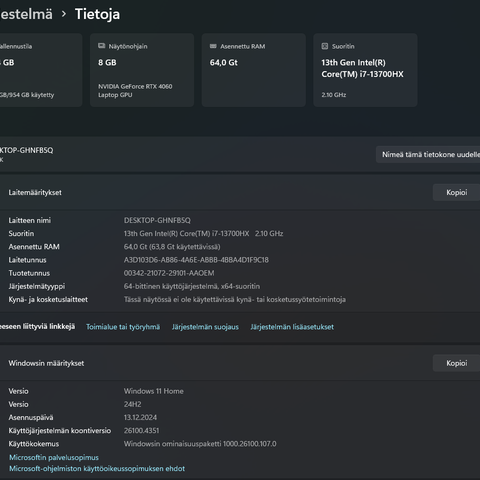480x480 pixels.
Task: Click the breadcrumb chevron before Tietoja
Action: coord(64,14)
